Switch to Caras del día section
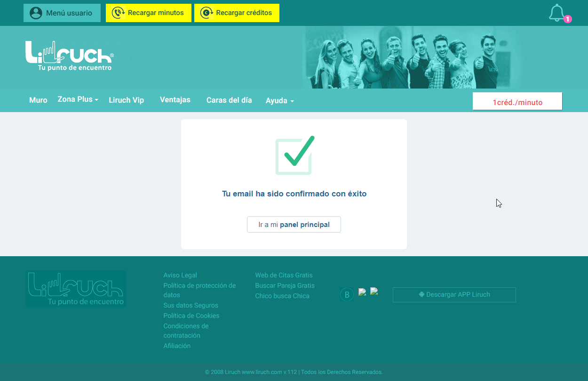This screenshot has height=381, width=588. tap(229, 100)
